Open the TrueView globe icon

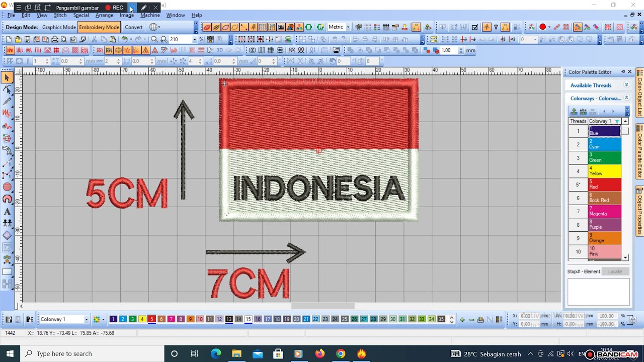[x=154, y=27]
